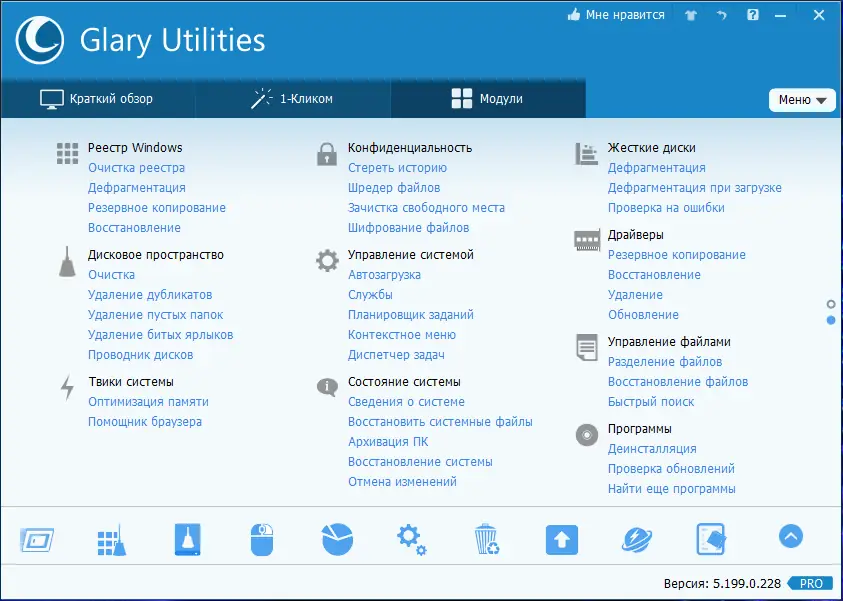Open the recycle trash can uninstaller dock icon
The image size is (843, 601).
[x=487, y=539]
